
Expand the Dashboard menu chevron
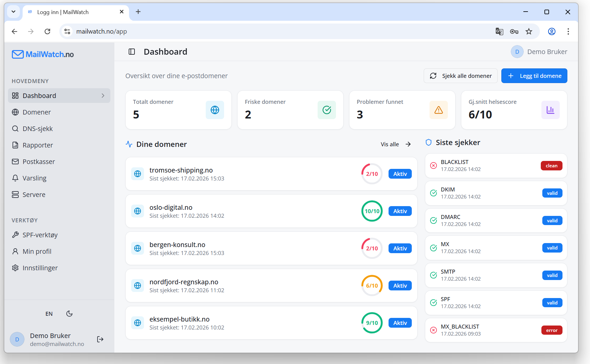tap(103, 96)
